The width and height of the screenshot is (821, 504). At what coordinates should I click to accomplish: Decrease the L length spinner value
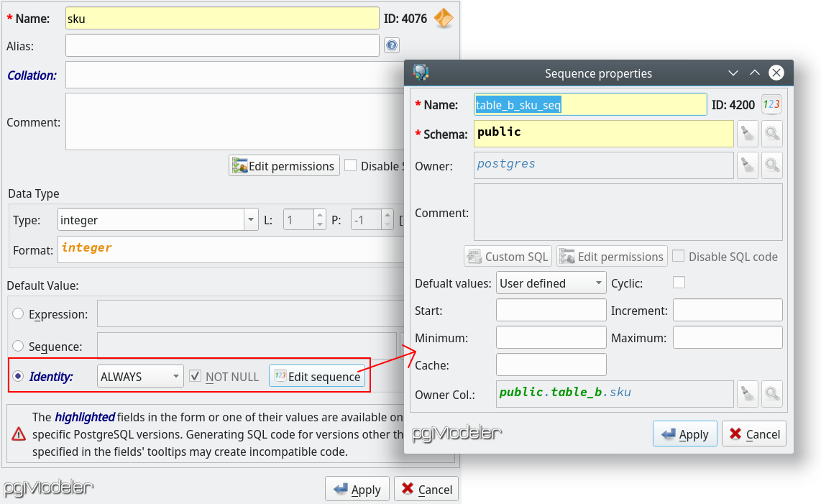(x=320, y=225)
